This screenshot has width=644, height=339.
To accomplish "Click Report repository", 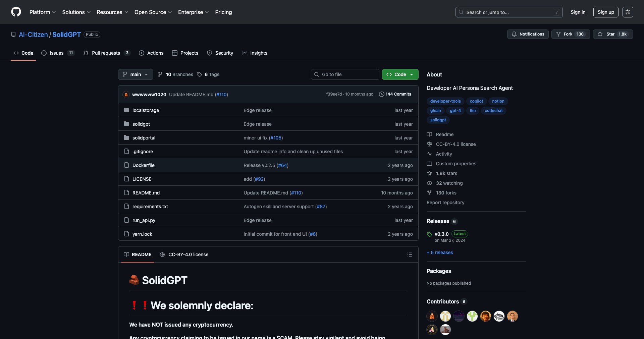I will tap(445, 203).
